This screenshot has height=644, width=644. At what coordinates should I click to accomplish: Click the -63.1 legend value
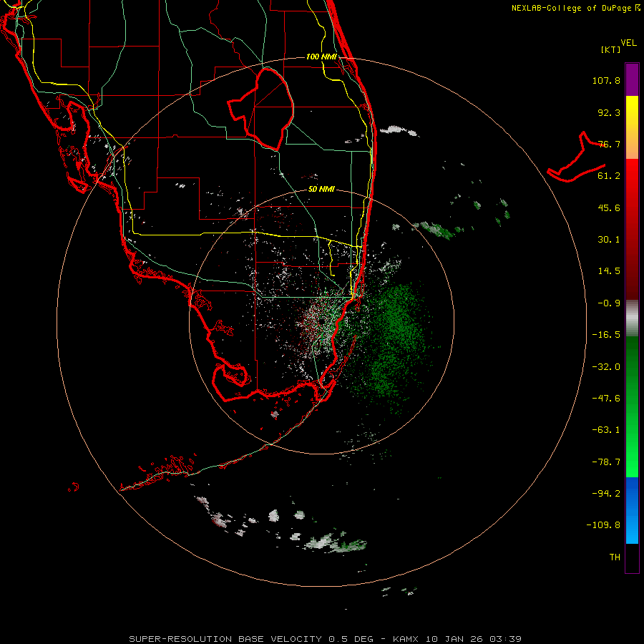(x=606, y=430)
